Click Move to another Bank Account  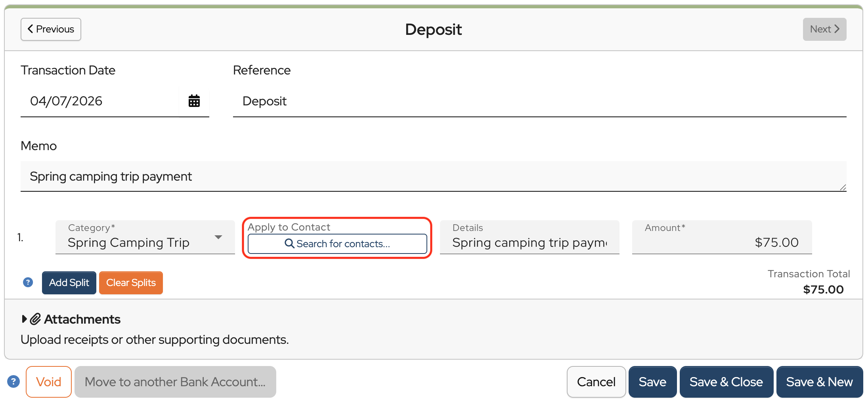point(175,382)
